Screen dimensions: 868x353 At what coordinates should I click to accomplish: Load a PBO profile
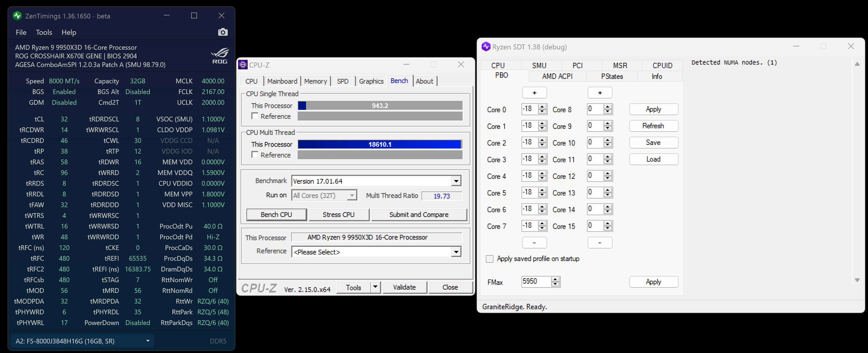[x=653, y=159]
